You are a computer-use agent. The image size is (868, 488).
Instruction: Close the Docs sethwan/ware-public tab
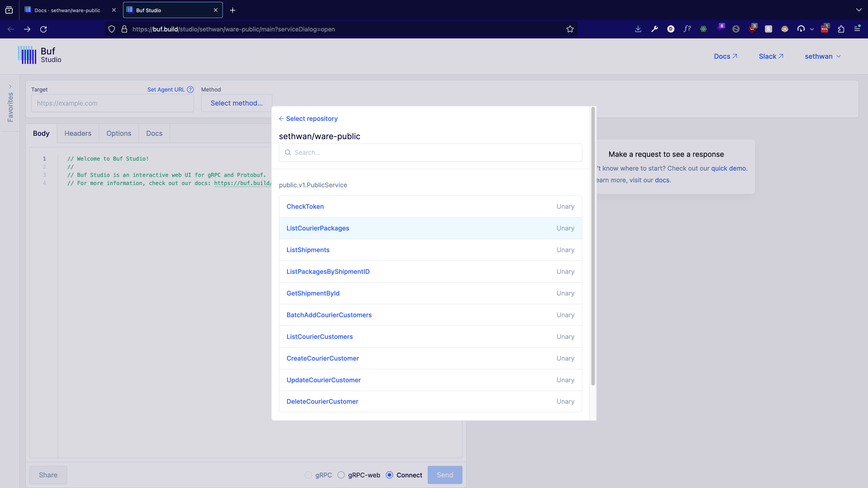tap(114, 10)
